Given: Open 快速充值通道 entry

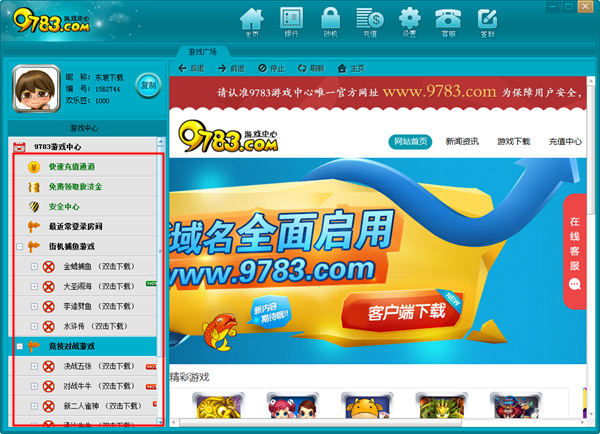Looking at the screenshot, I should 72,167.
